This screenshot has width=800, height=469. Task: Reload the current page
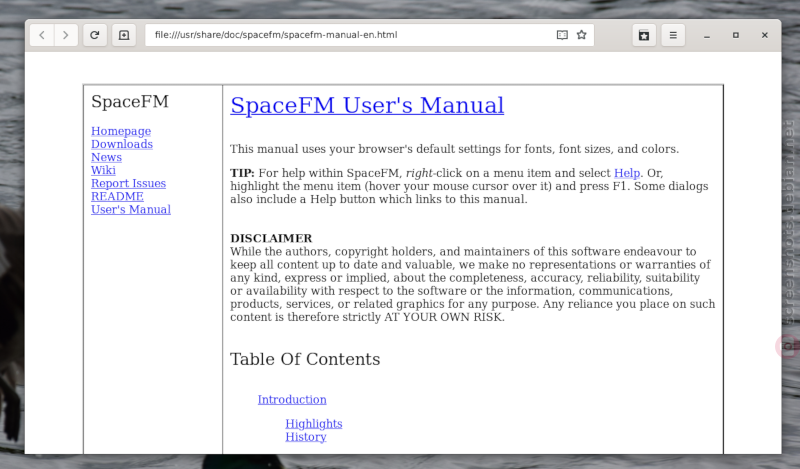[x=94, y=35]
